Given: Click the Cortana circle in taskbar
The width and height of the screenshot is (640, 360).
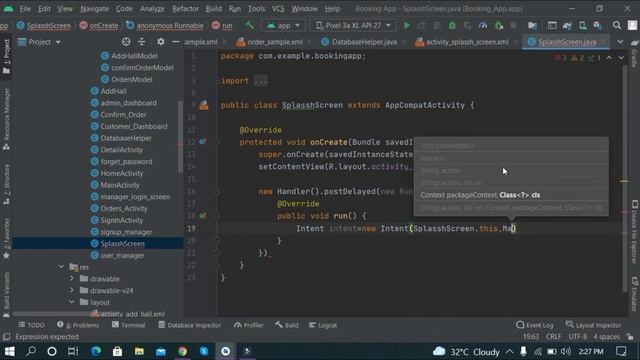Looking at the screenshot, I should pos(52,351).
